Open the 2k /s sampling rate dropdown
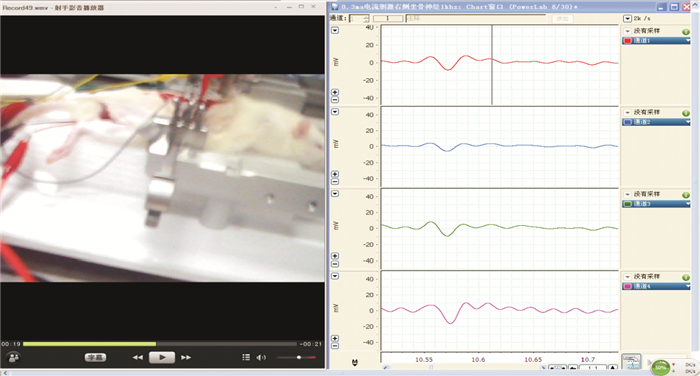The height and width of the screenshot is (376, 700). click(627, 18)
